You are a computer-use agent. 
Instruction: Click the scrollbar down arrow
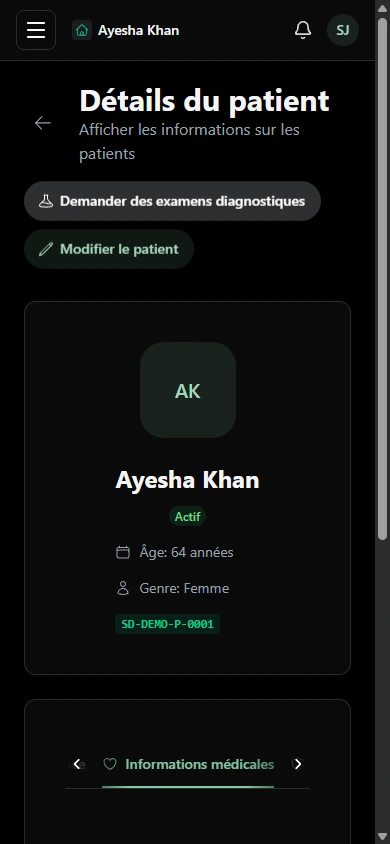click(x=382, y=838)
